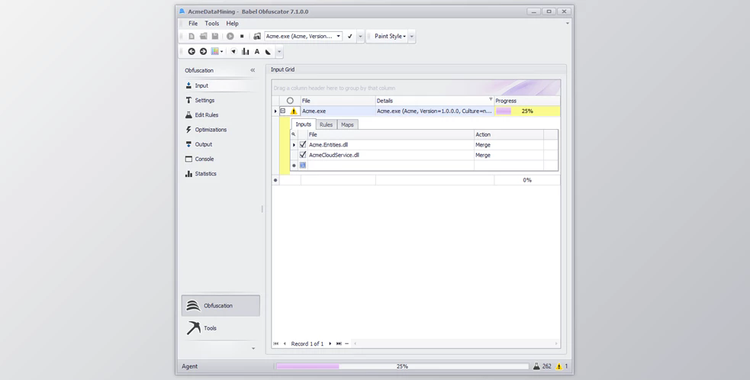Click the dark wedge icon beside A

pyautogui.click(x=268, y=52)
